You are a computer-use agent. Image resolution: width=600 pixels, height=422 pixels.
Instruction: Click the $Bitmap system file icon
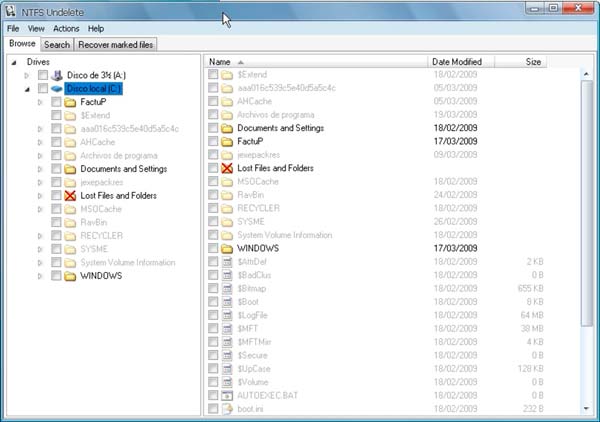227,288
